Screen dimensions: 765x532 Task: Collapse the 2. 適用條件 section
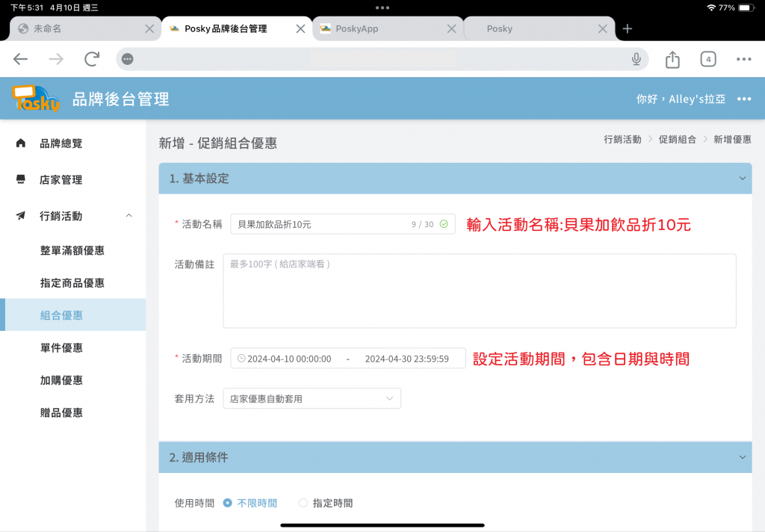pos(742,457)
